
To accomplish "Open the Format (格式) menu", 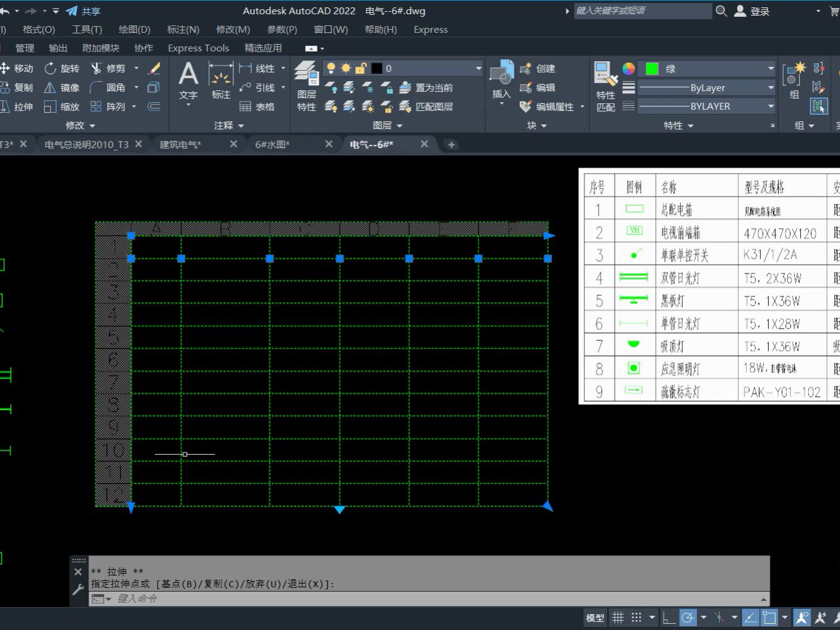I will 38,29.
